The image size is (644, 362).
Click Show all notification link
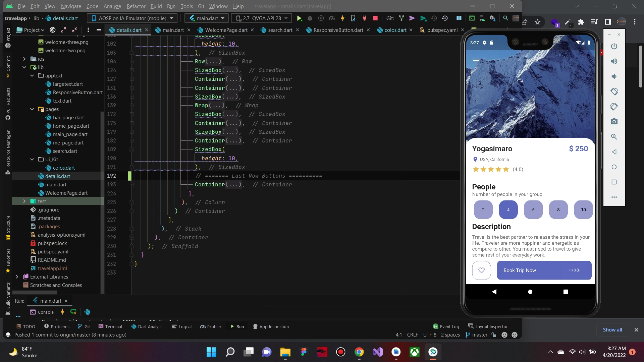(612, 330)
